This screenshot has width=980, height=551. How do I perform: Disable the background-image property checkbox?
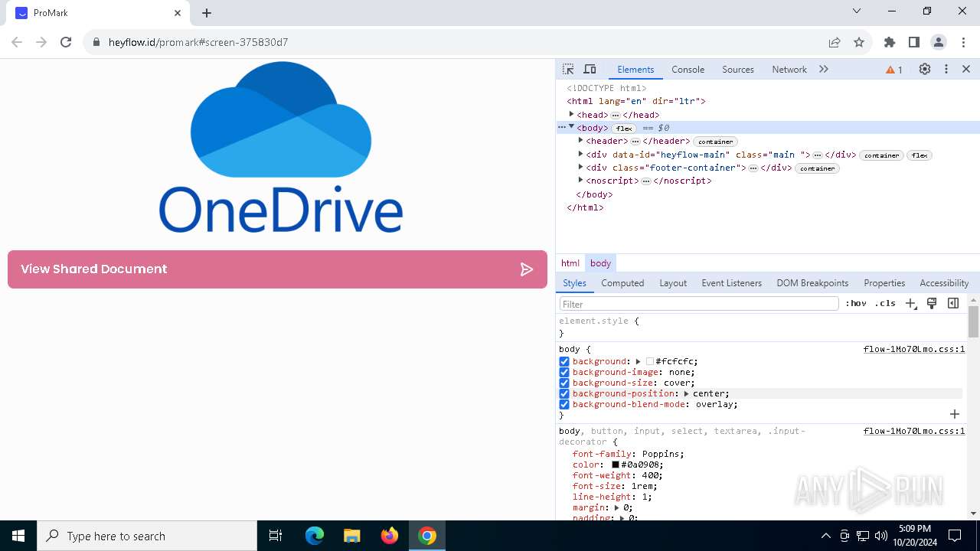564,372
